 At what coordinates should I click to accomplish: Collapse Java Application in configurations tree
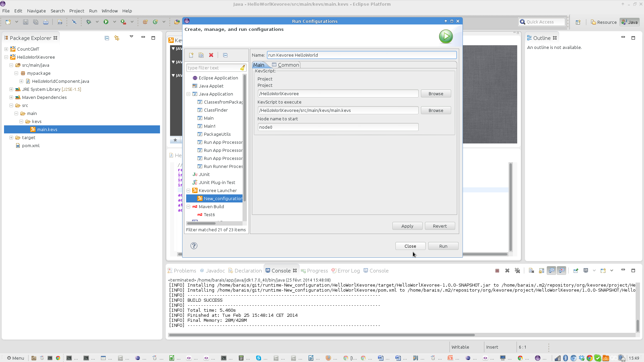tap(189, 94)
